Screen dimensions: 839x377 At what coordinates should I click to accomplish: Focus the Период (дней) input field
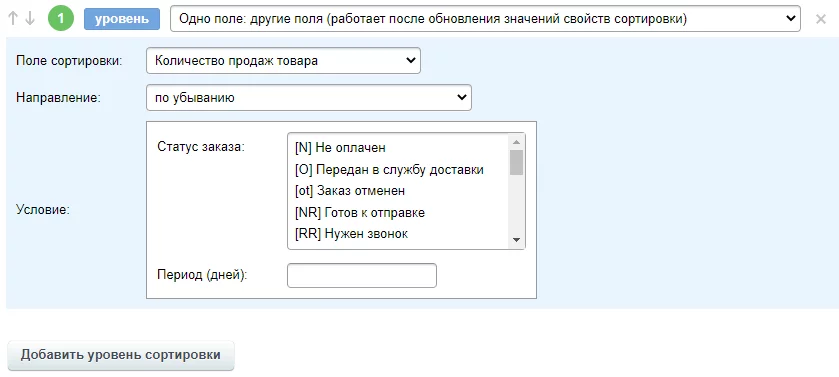pyautogui.click(x=362, y=275)
